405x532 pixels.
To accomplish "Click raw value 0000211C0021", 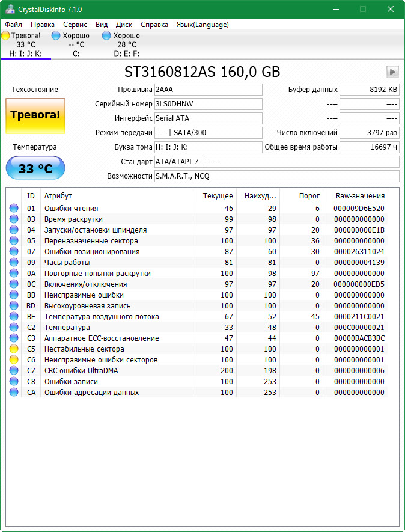I will click(359, 317).
